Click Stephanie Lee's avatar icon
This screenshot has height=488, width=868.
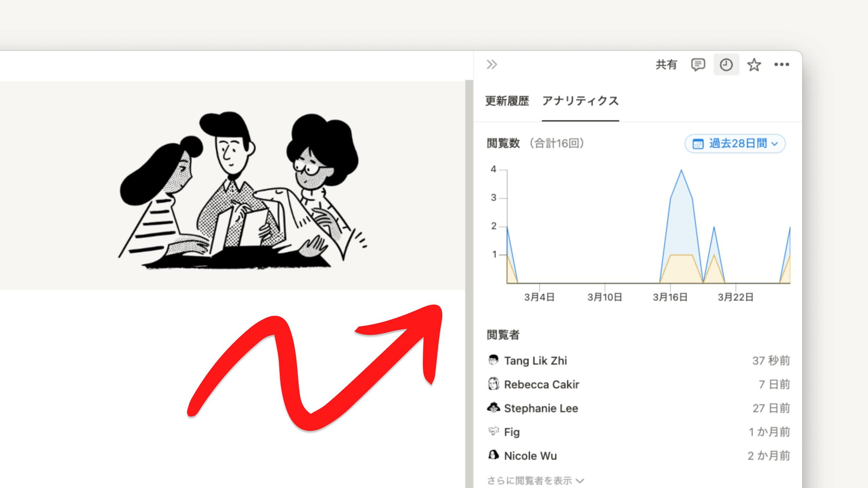[x=493, y=407]
